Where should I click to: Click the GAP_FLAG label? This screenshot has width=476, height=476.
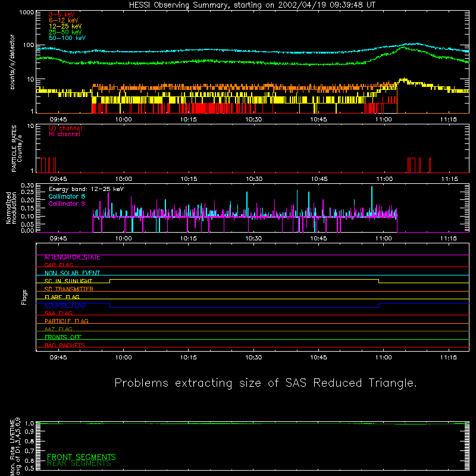tap(58, 265)
